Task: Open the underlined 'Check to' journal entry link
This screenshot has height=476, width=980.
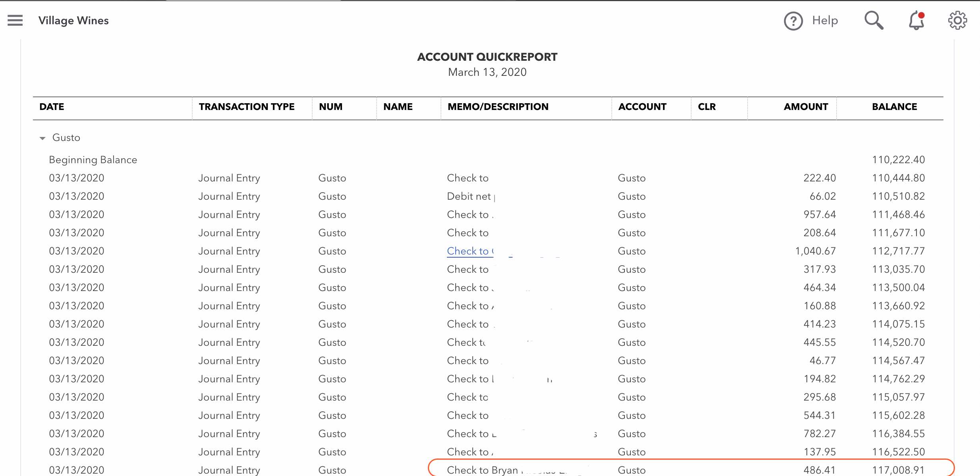Action: click(470, 251)
